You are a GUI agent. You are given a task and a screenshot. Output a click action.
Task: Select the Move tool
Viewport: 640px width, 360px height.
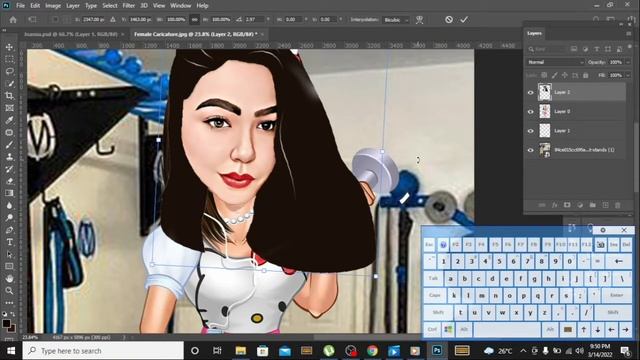coord(9,47)
